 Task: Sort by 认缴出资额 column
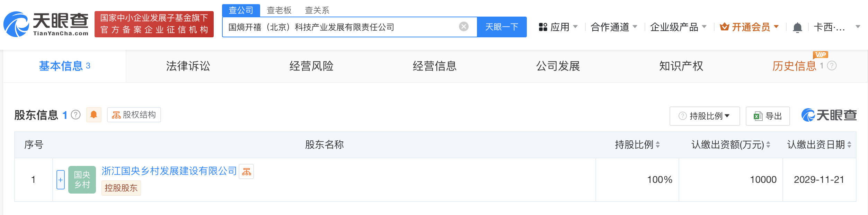pos(768,145)
